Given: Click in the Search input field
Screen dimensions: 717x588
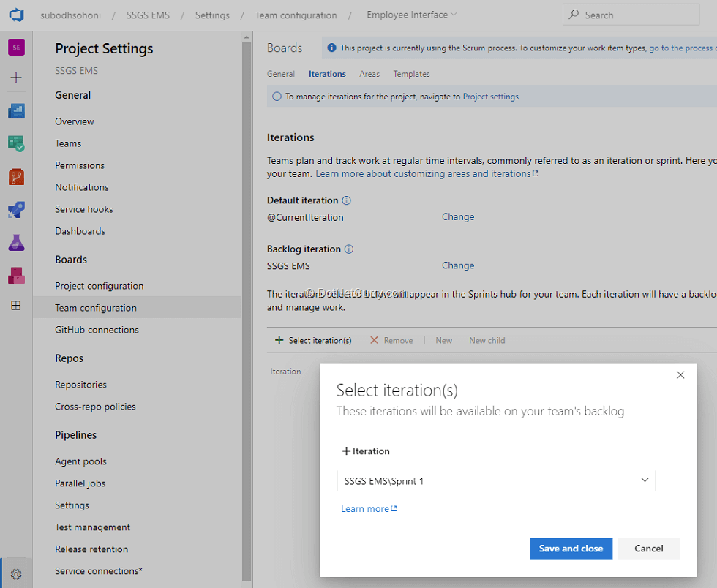Looking at the screenshot, I should coord(631,15).
